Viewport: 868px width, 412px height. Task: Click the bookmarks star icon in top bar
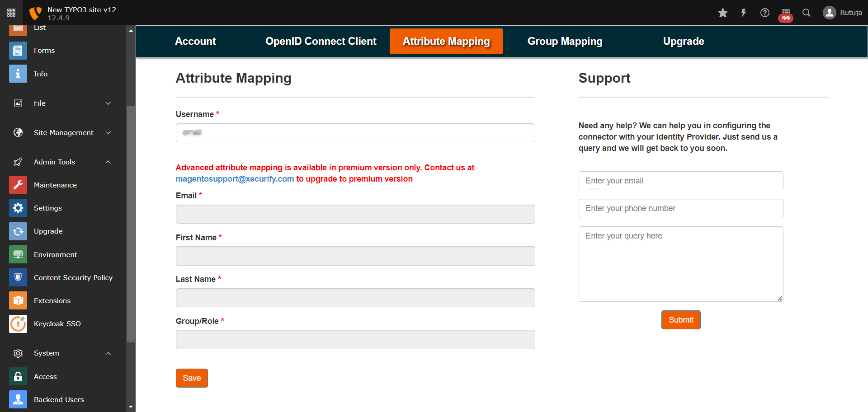[x=722, y=13]
